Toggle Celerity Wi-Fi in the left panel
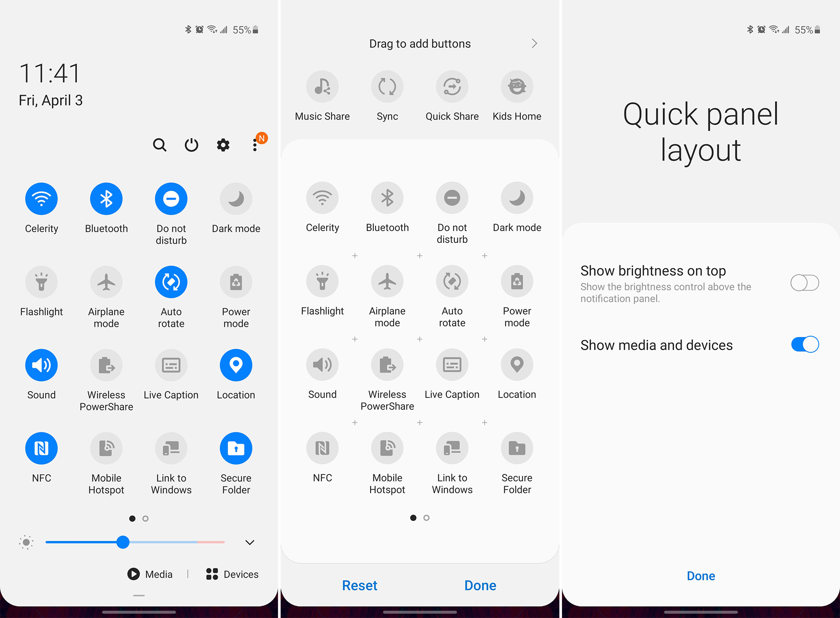 [x=42, y=199]
